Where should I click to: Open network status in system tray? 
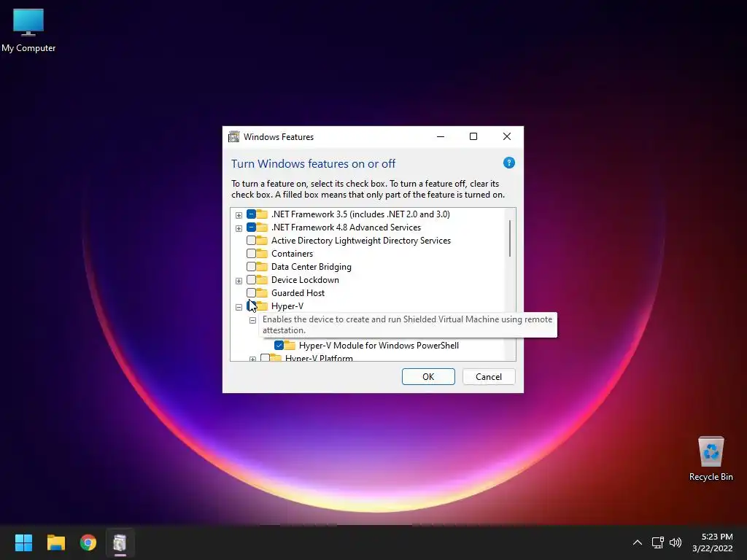[658, 542]
